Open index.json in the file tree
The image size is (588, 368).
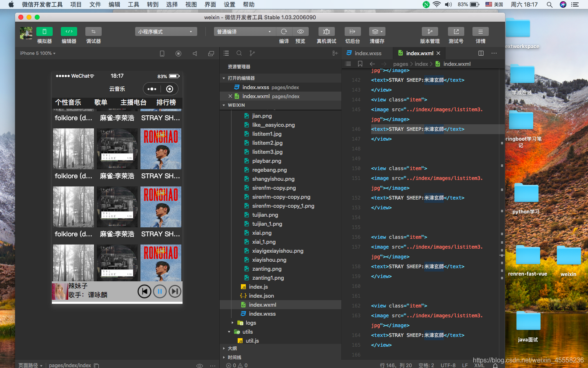[261, 296]
